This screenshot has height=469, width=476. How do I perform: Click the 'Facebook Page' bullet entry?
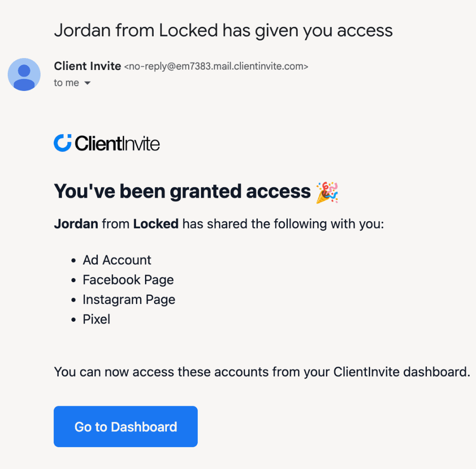[128, 279]
